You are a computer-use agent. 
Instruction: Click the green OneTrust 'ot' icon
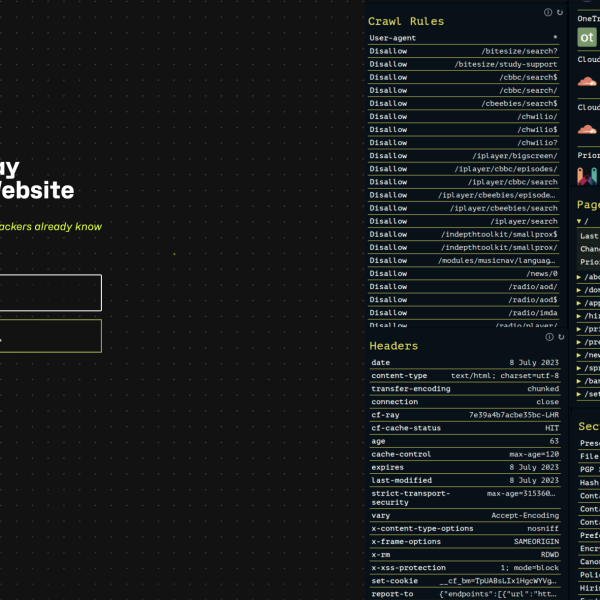pyautogui.click(x=587, y=37)
